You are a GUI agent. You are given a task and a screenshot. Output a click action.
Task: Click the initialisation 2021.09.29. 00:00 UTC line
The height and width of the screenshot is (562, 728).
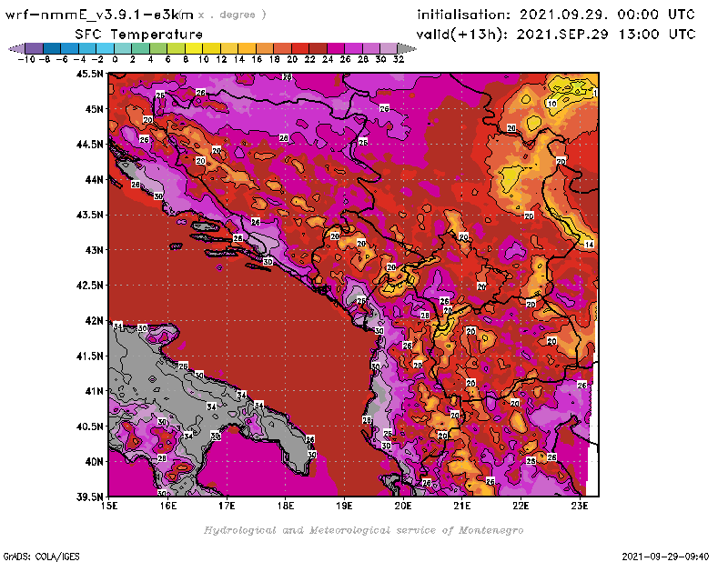(x=556, y=15)
